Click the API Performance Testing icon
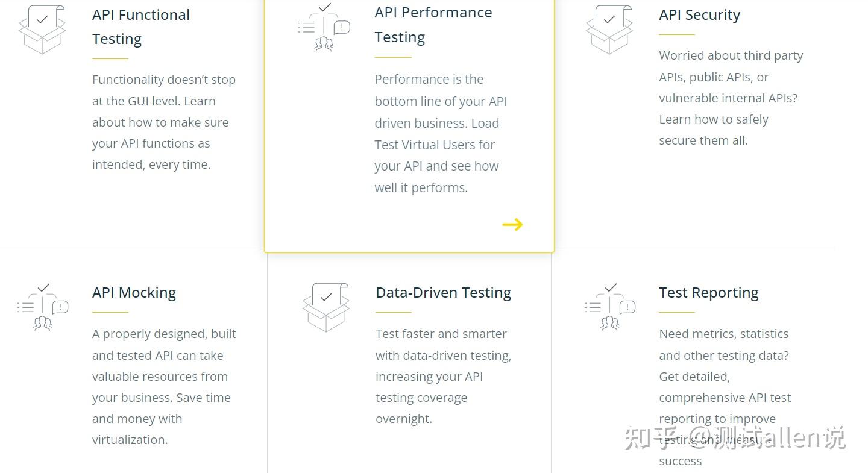The image size is (868, 473). [x=324, y=27]
